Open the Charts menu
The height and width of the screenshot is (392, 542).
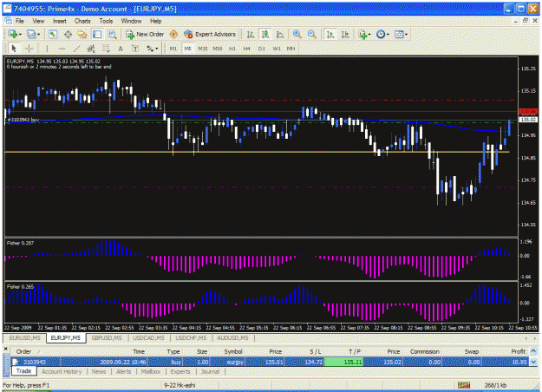(82, 21)
